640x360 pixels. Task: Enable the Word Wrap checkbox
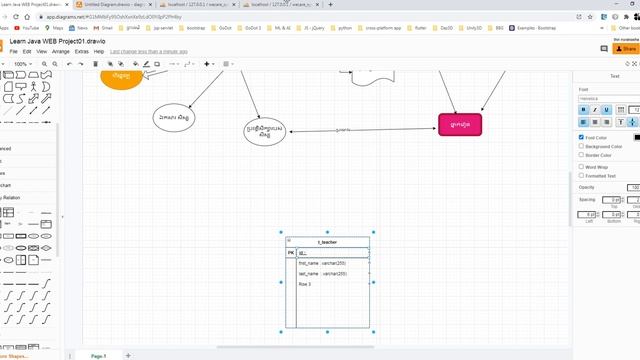point(581,167)
